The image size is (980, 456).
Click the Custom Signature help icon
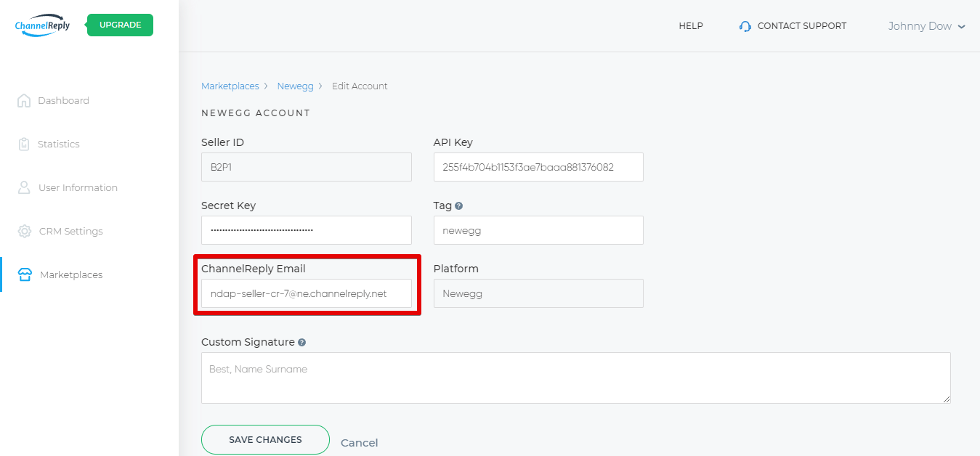point(301,342)
